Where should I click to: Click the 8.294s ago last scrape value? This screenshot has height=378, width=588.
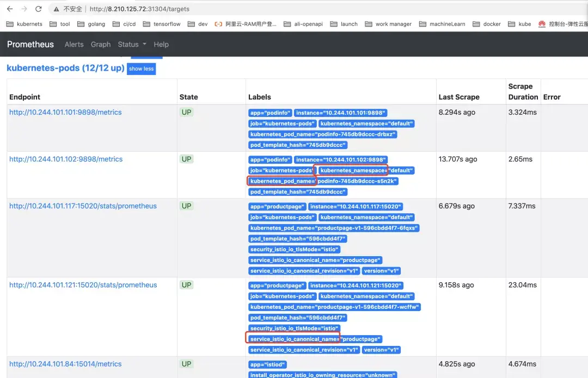pyautogui.click(x=457, y=113)
